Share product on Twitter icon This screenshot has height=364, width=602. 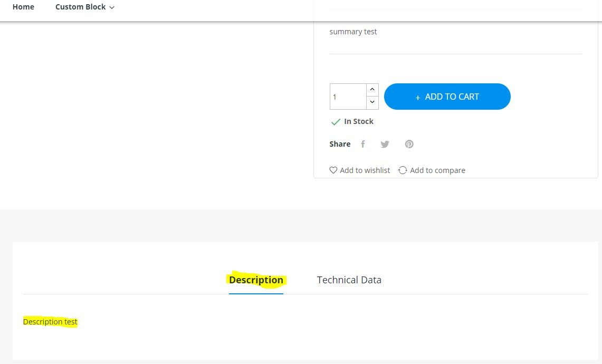point(385,144)
